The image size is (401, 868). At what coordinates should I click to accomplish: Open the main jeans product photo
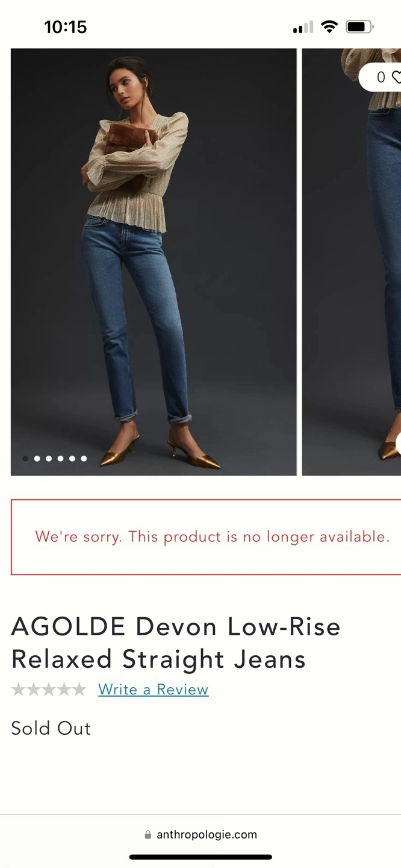[x=154, y=262]
